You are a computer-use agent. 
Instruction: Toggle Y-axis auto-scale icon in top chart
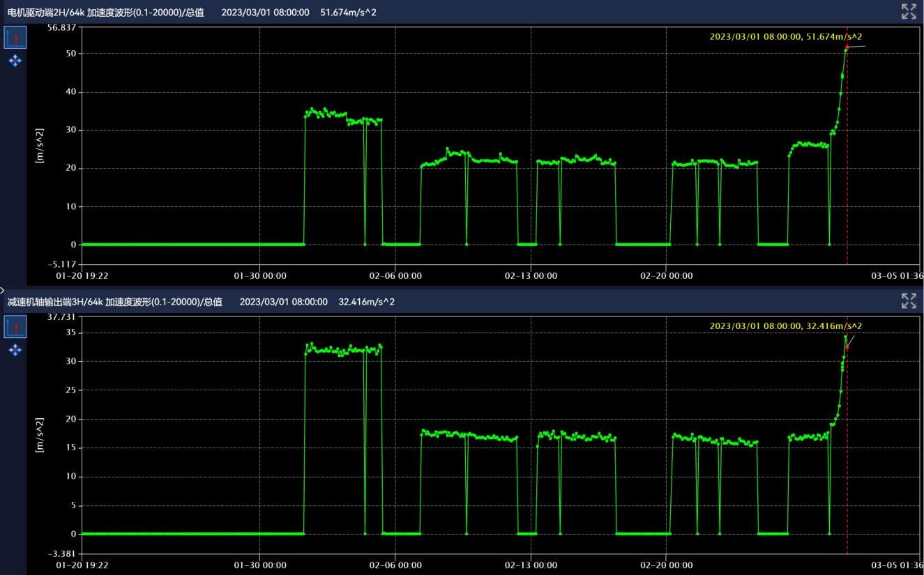[x=15, y=38]
